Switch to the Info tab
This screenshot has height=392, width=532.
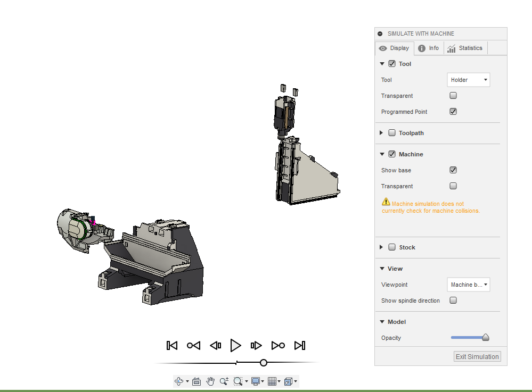(x=429, y=48)
